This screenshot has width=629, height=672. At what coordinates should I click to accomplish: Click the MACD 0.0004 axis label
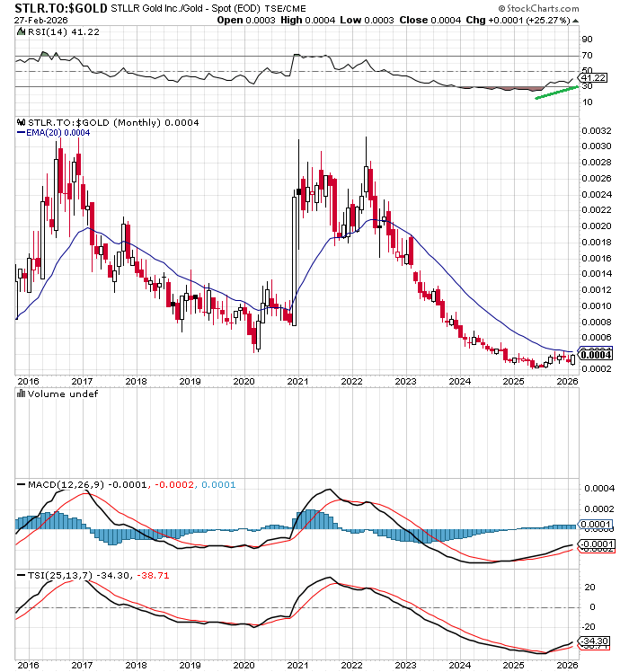(x=599, y=489)
